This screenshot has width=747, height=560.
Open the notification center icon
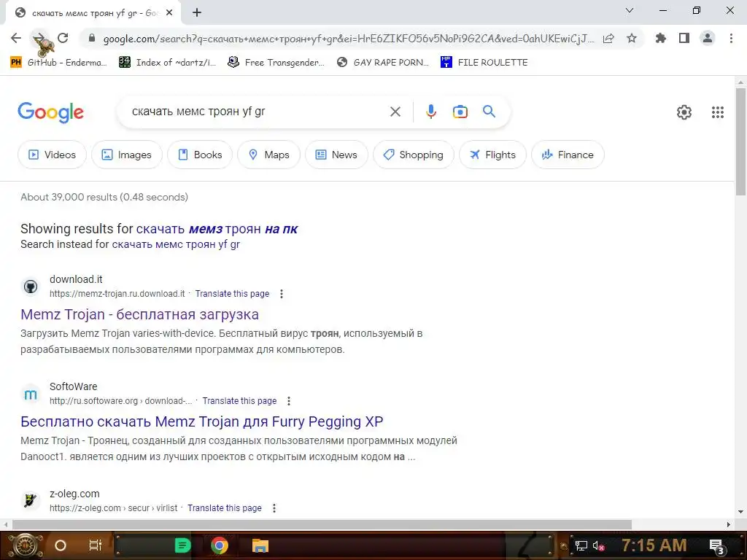point(717,547)
